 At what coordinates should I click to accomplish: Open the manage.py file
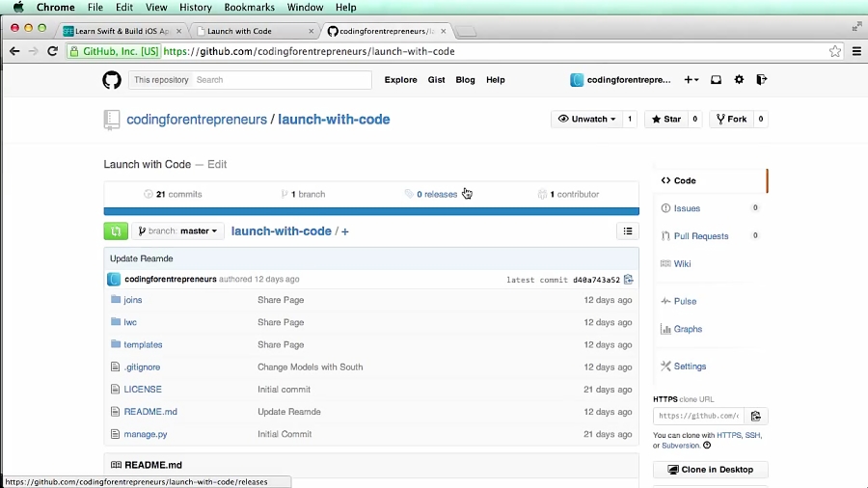(145, 434)
